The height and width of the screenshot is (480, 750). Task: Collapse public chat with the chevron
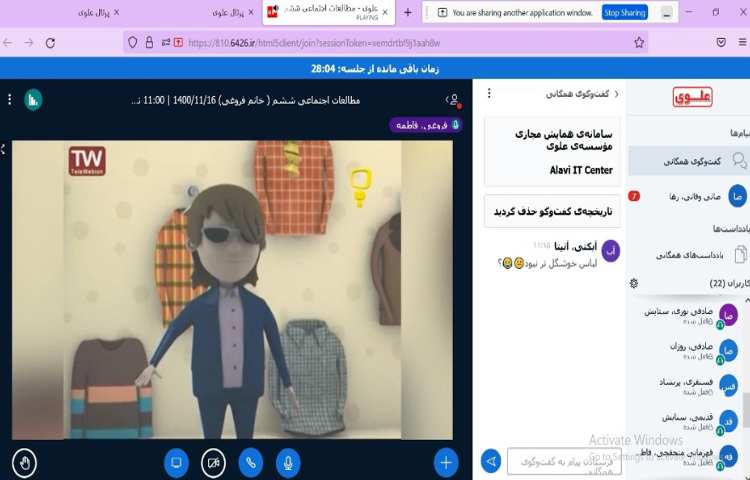pyautogui.click(x=617, y=94)
